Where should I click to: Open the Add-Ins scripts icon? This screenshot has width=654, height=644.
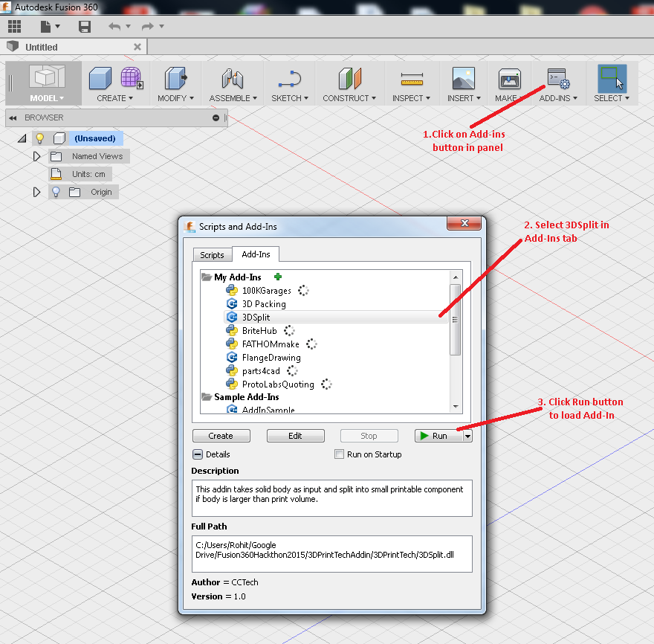558,79
